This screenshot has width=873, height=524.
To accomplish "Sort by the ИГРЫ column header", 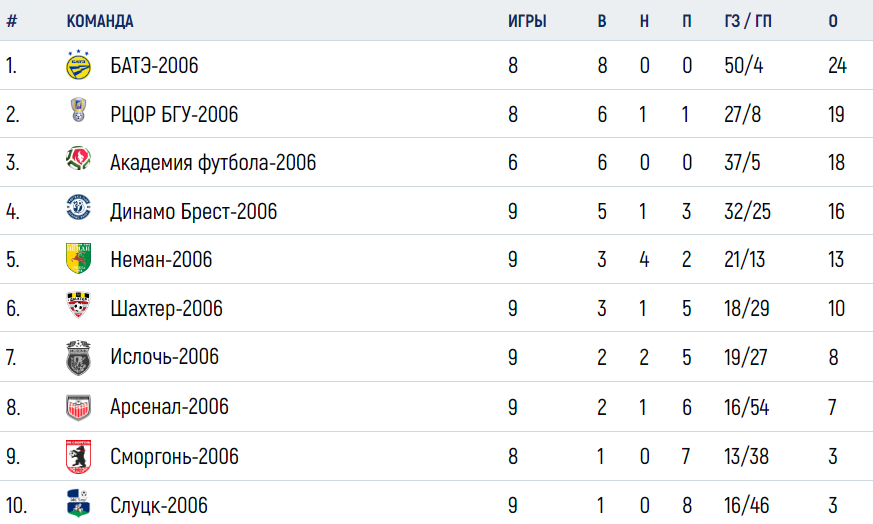I will point(527,21).
